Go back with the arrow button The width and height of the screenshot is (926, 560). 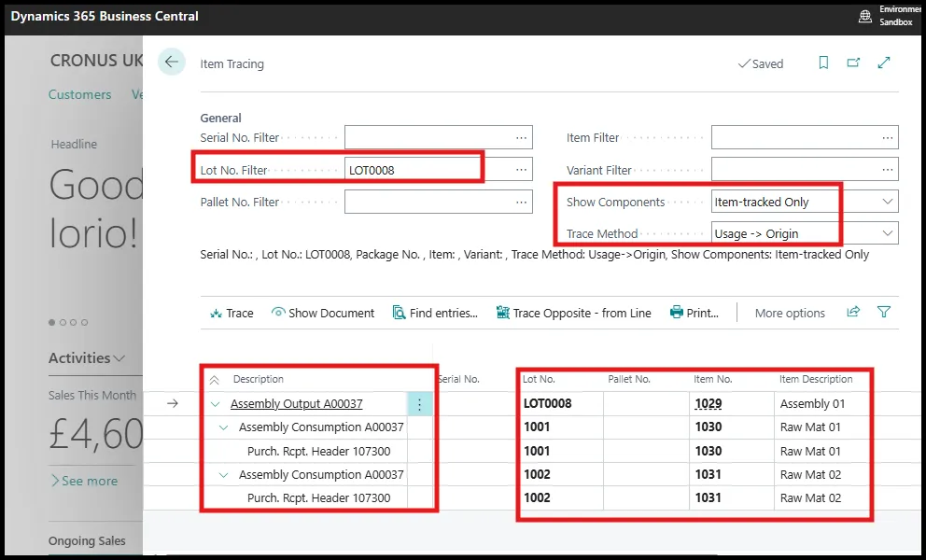(171, 62)
